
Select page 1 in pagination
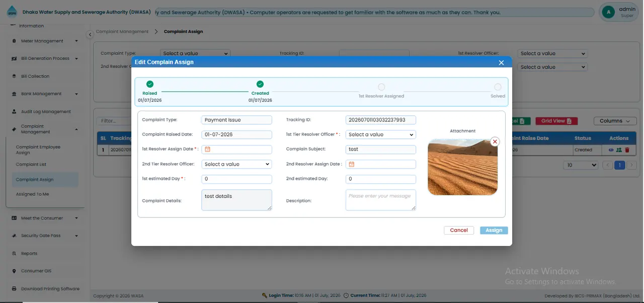click(620, 165)
